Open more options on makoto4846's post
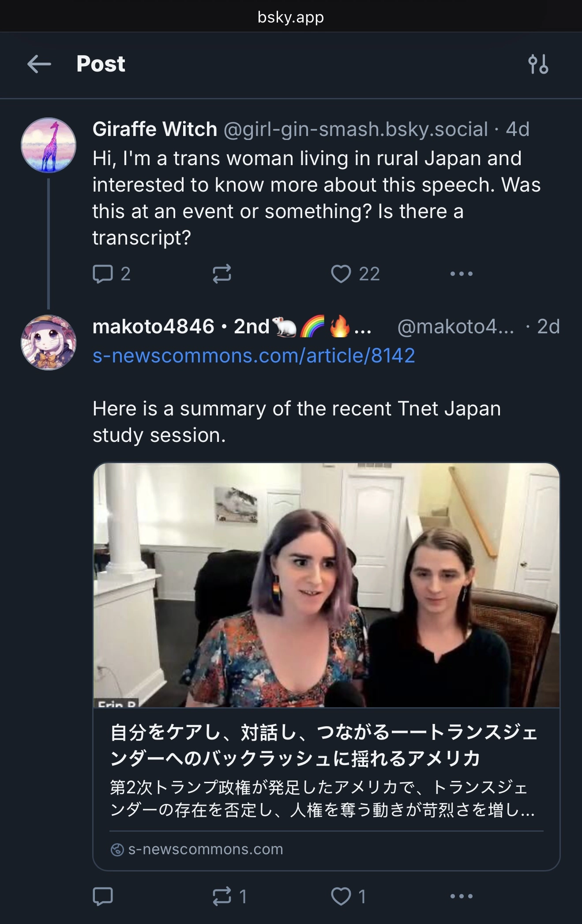Viewport: 582px width, 924px height. point(461,896)
